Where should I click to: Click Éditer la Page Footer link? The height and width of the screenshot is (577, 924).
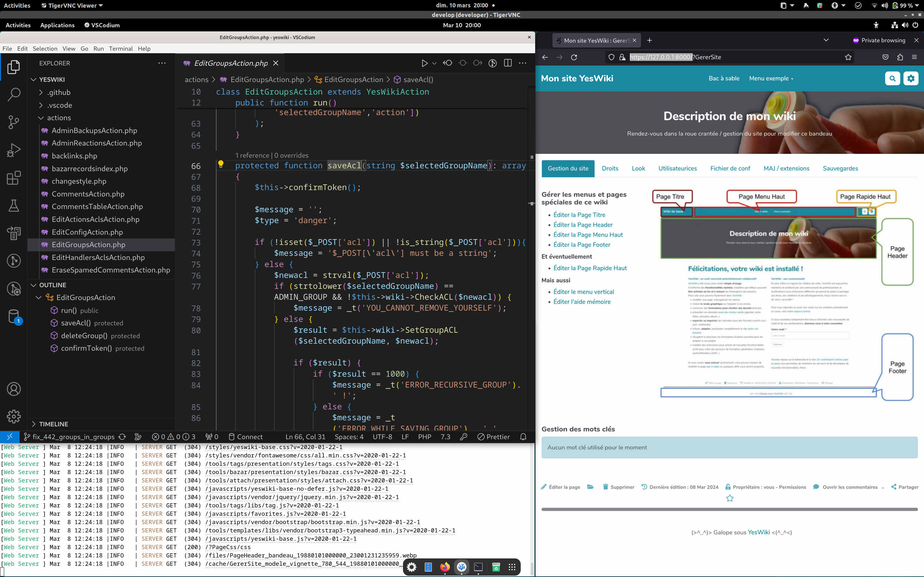[x=581, y=245]
